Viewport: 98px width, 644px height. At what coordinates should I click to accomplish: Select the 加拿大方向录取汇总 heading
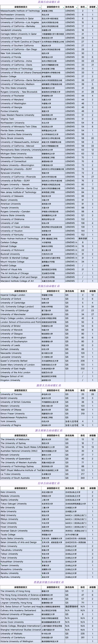49,385
